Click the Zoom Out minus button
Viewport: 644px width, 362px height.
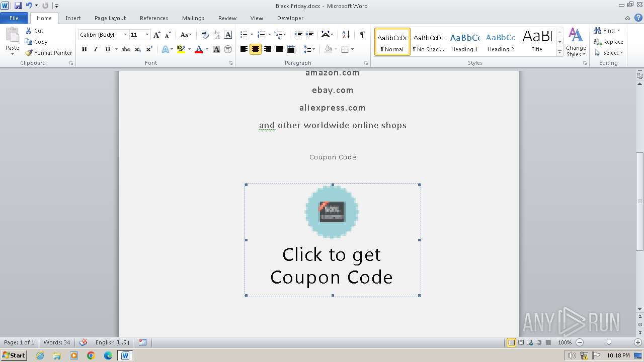coord(579,342)
